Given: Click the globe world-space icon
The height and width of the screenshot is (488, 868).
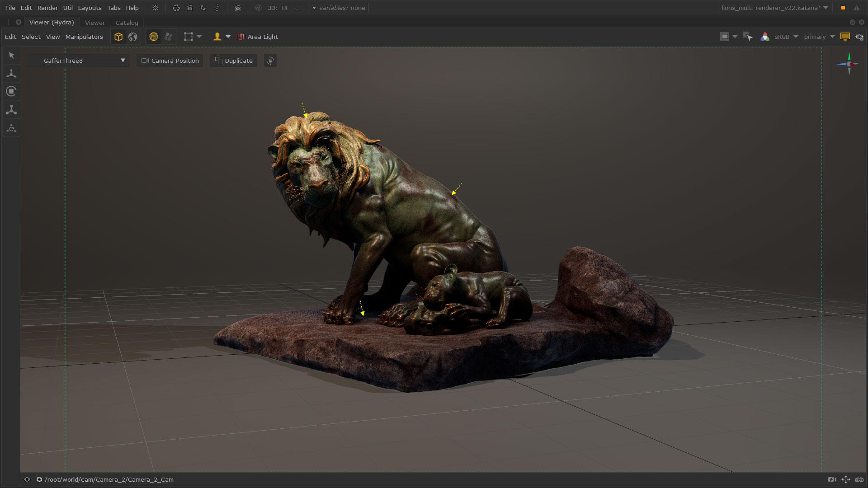Looking at the screenshot, I should click(133, 37).
